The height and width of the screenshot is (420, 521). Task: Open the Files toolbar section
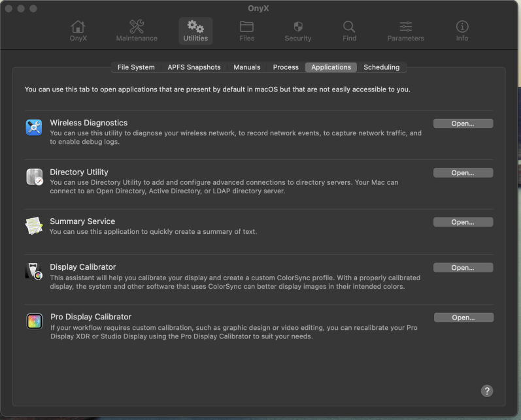[x=246, y=31]
